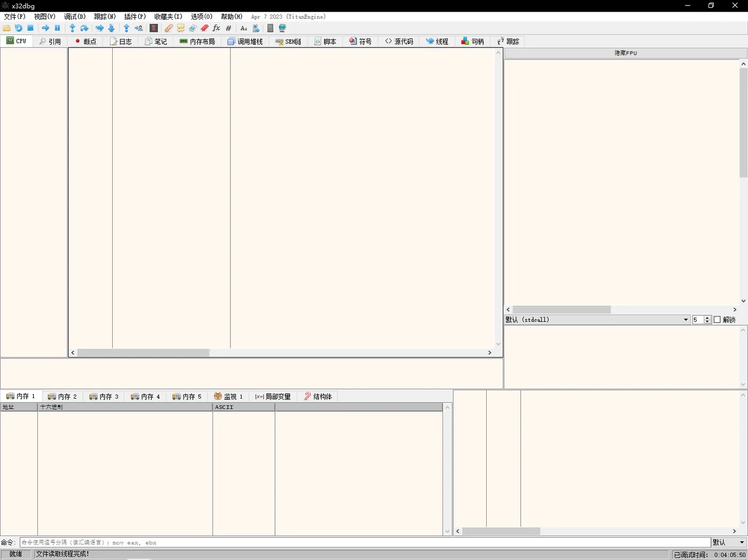Image resolution: width=748 pixels, height=560 pixels.
Task: Open the 调试(D) menu
Action: [75, 17]
